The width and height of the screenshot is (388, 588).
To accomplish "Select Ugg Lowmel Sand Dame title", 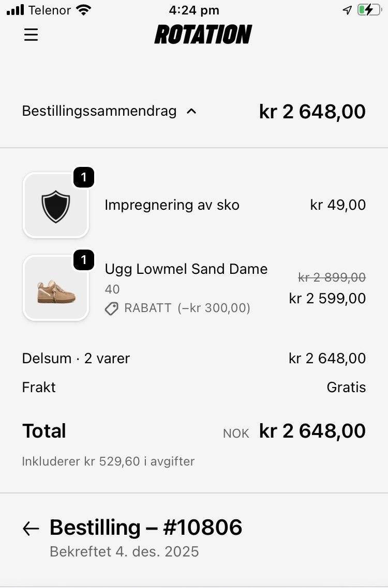I will (x=186, y=269).
